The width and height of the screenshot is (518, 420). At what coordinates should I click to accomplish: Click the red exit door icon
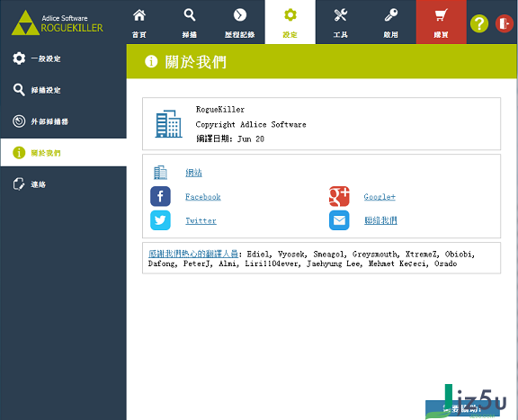click(505, 23)
